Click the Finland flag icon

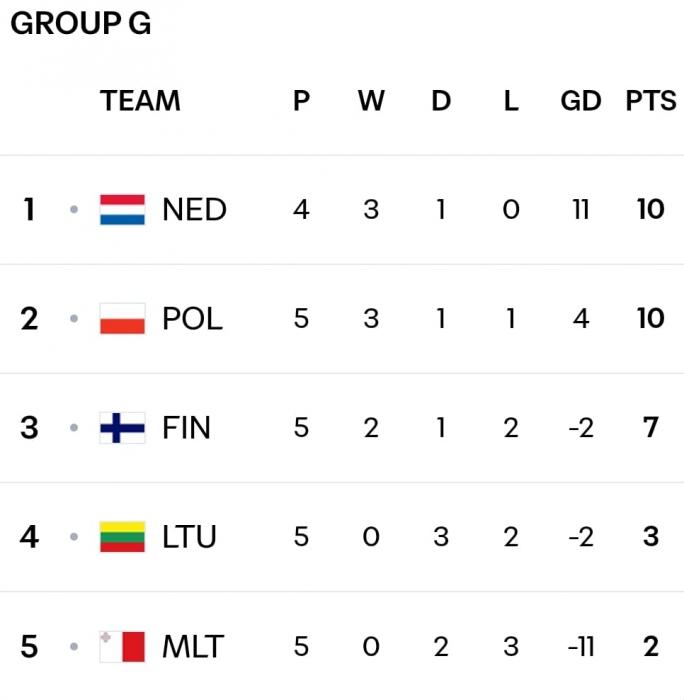[x=122, y=428]
